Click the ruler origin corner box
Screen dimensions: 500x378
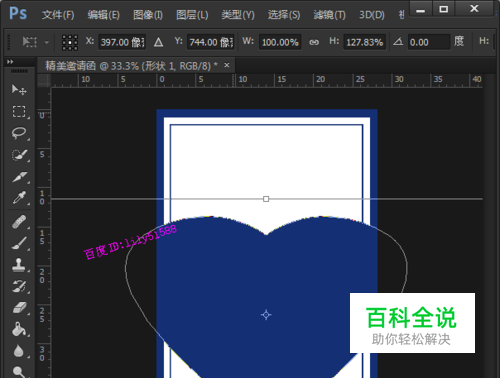tap(44, 80)
